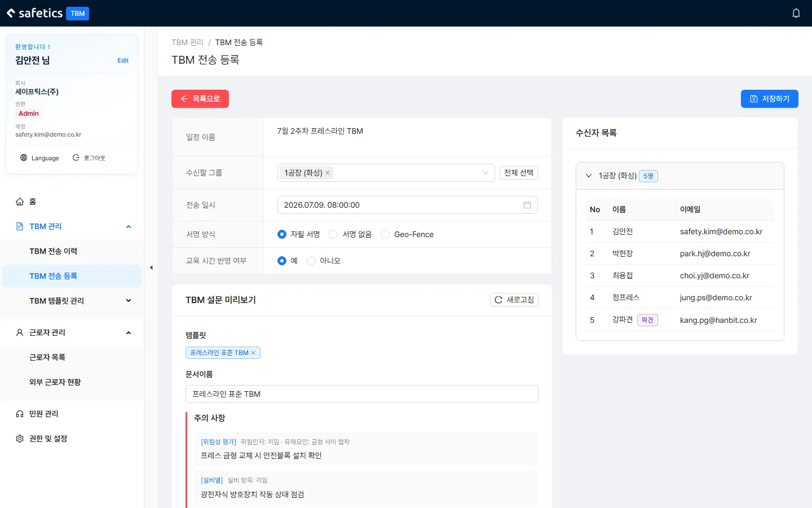
Task: Select 자필 서명 signature method
Action: pyautogui.click(x=282, y=234)
